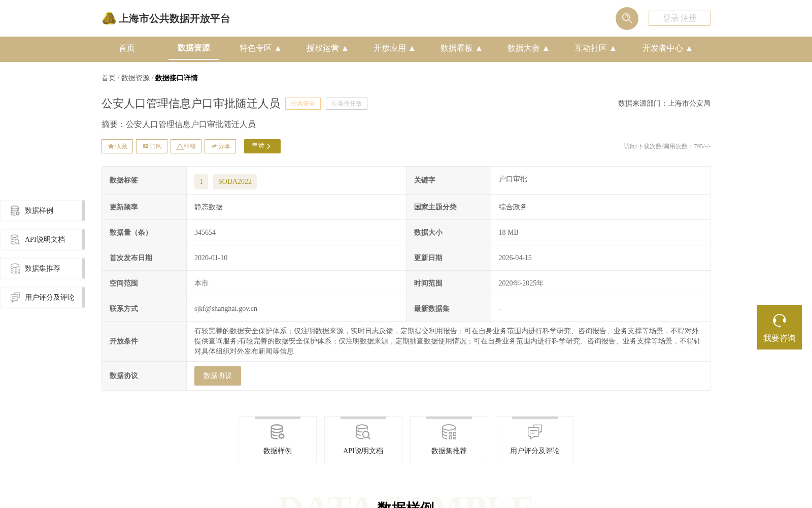Click data size value 18 MB
This screenshot has width=812, height=508.
click(509, 233)
